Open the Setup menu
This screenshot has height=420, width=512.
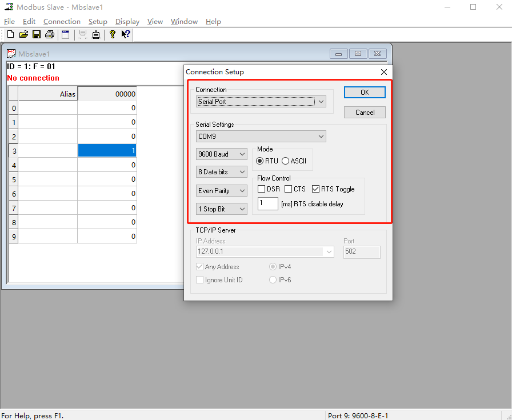[98, 22]
